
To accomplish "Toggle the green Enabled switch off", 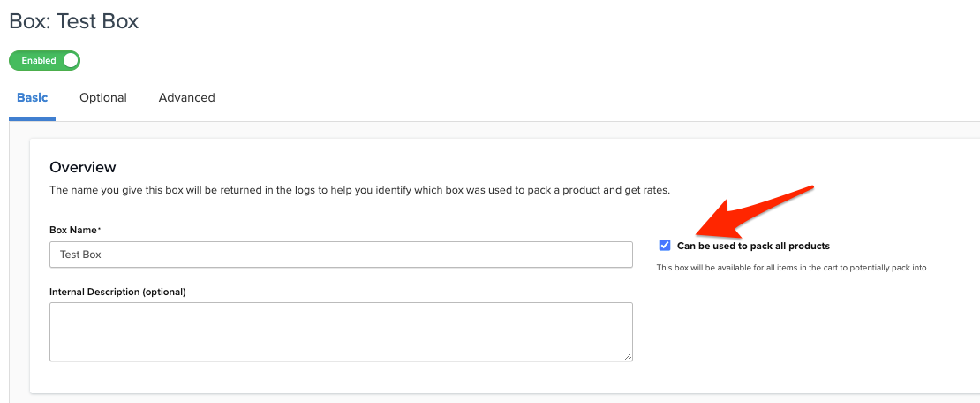I will click(44, 61).
